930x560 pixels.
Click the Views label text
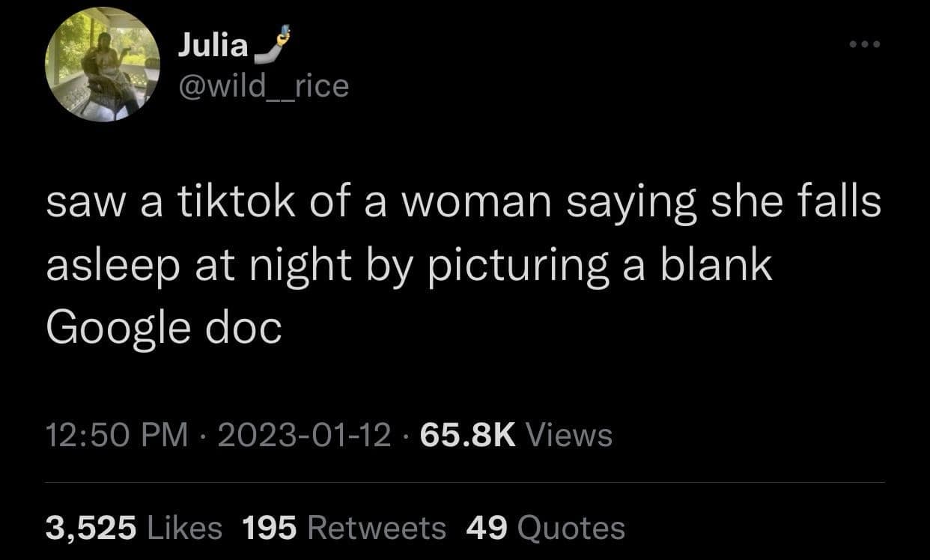571,433
